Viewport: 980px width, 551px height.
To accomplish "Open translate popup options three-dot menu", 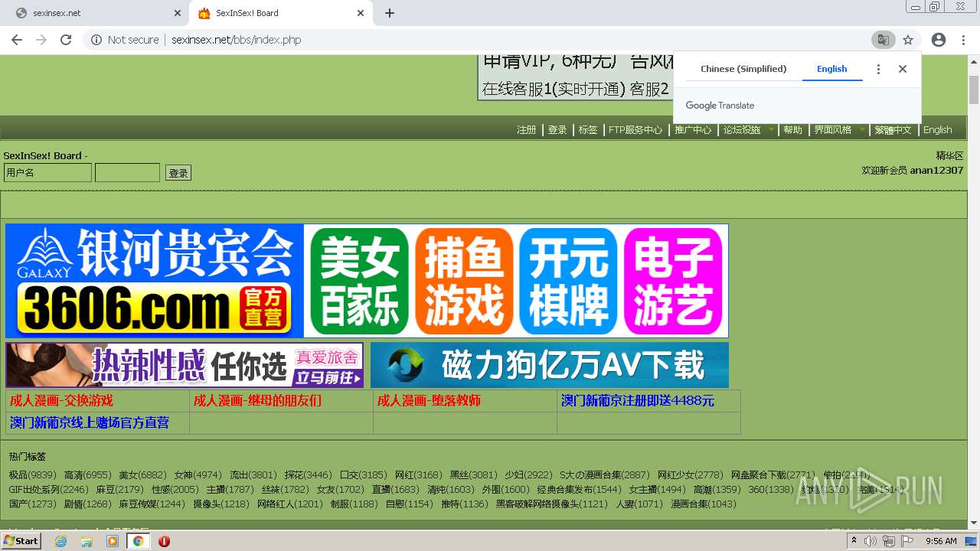I will point(878,69).
